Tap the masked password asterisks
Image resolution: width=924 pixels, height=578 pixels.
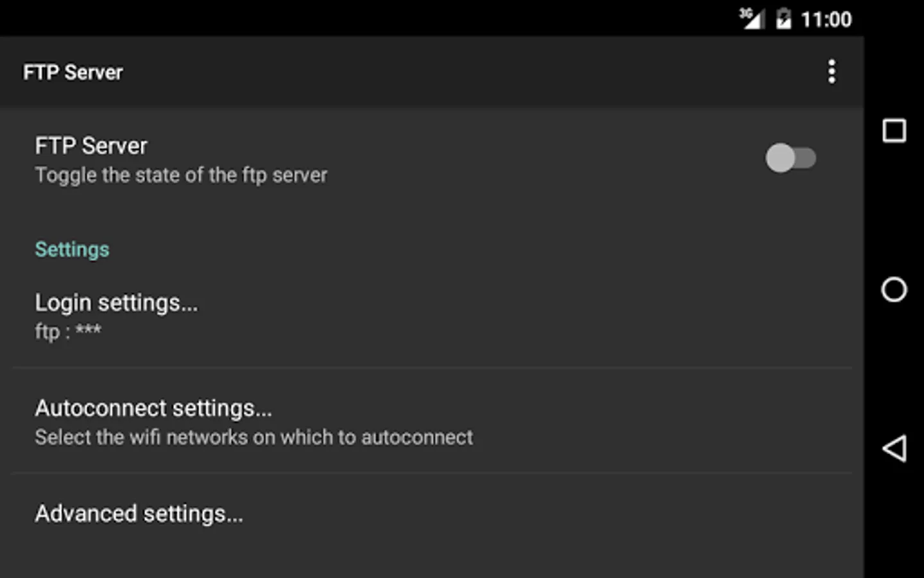tap(89, 331)
